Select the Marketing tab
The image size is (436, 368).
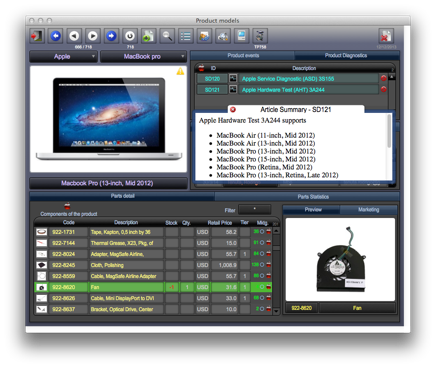coord(368,210)
